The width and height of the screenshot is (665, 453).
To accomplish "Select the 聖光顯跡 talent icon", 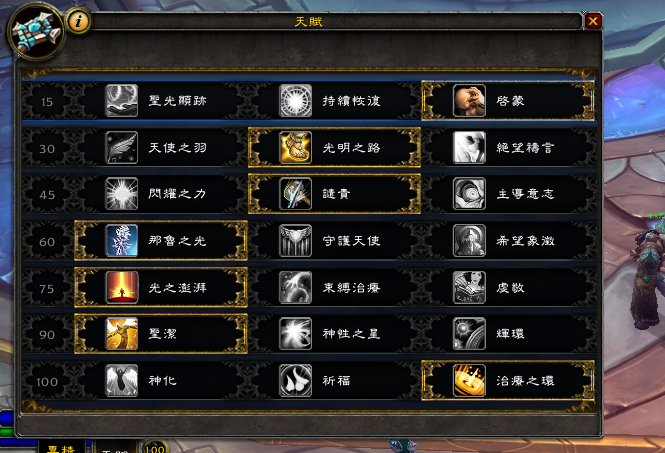I will 121,101.
